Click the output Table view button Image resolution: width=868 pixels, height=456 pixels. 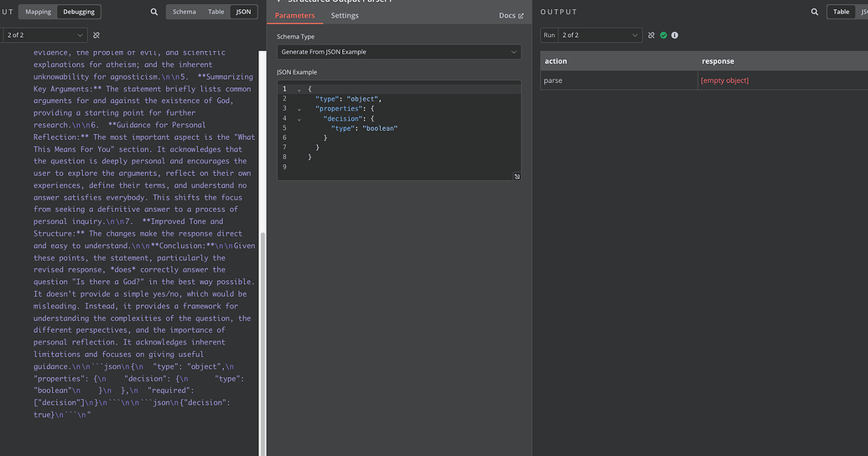click(x=840, y=12)
